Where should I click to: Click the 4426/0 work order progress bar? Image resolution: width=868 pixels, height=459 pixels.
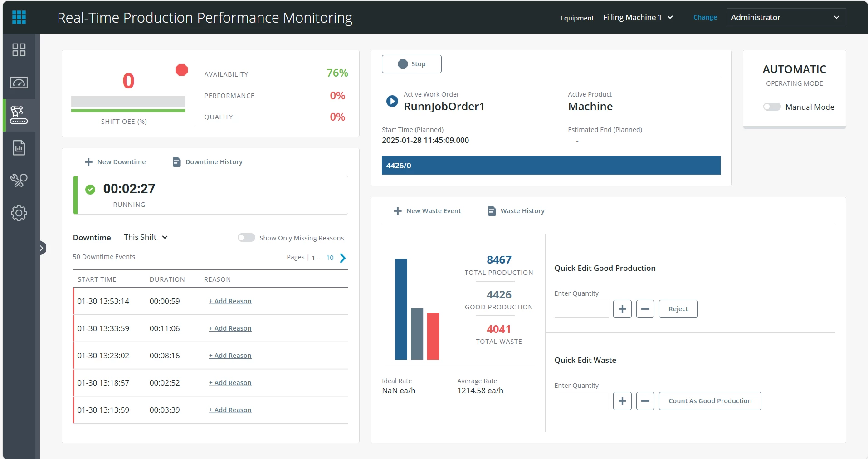coord(551,166)
